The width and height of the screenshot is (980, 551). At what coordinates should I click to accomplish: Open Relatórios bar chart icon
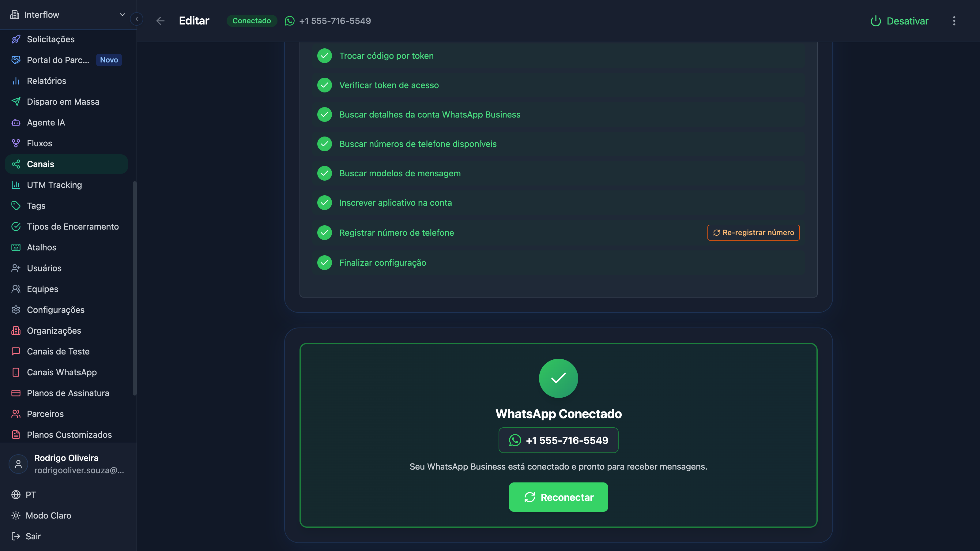16,81
